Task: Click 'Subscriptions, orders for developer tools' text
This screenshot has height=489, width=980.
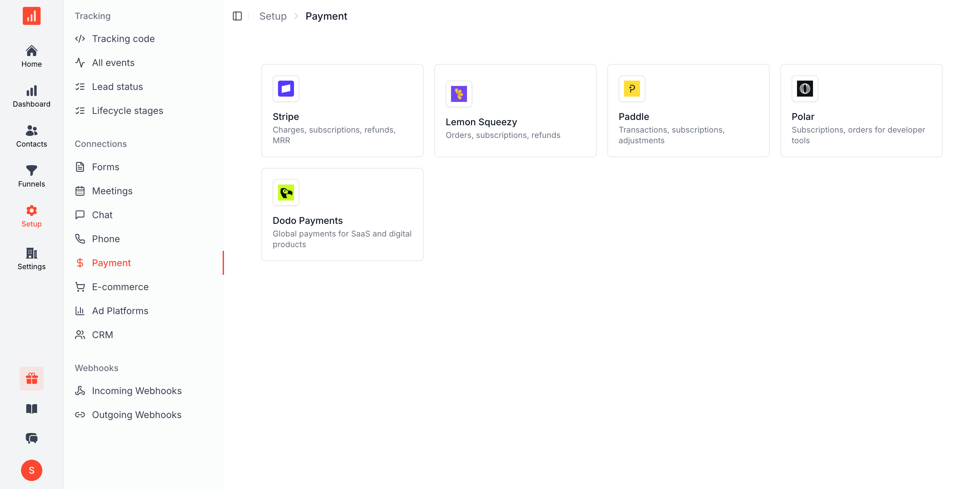Action: (x=858, y=135)
